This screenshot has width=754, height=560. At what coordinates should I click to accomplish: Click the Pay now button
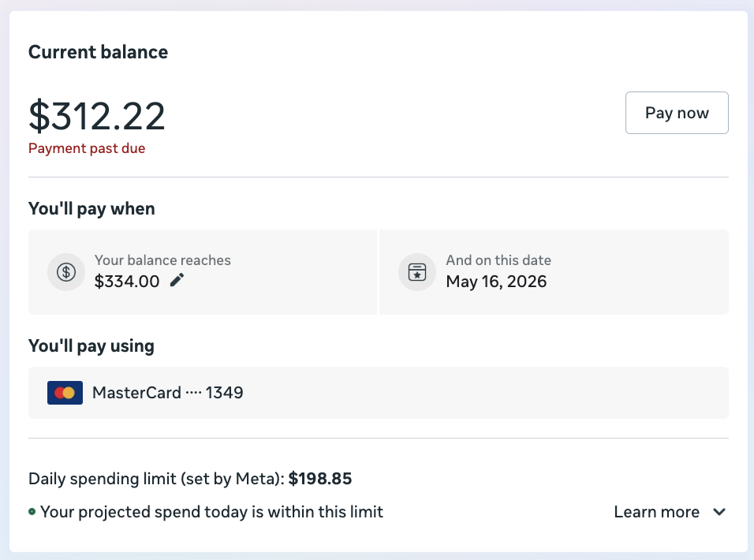pos(676,112)
